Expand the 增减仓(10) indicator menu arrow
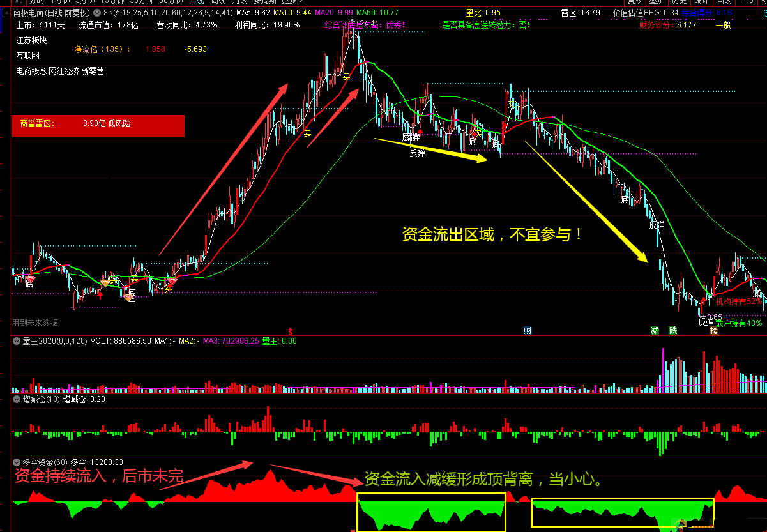Screen dimensions: 767x532 tap(17, 399)
